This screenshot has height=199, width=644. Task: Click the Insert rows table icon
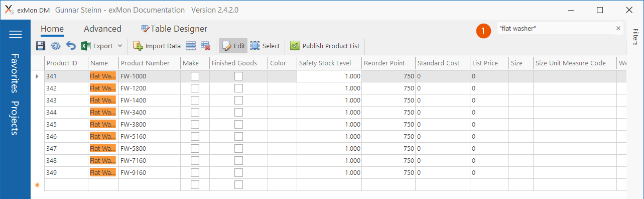pos(191,46)
